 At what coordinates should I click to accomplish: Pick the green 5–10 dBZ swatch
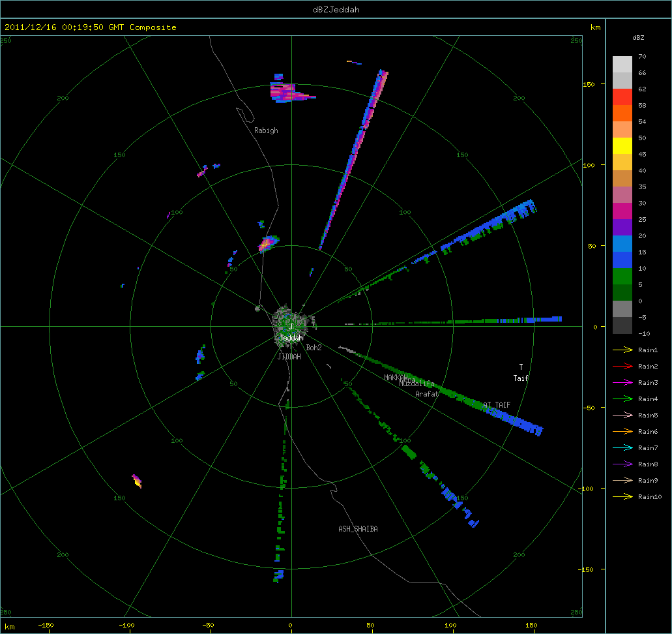pos(622,277)
